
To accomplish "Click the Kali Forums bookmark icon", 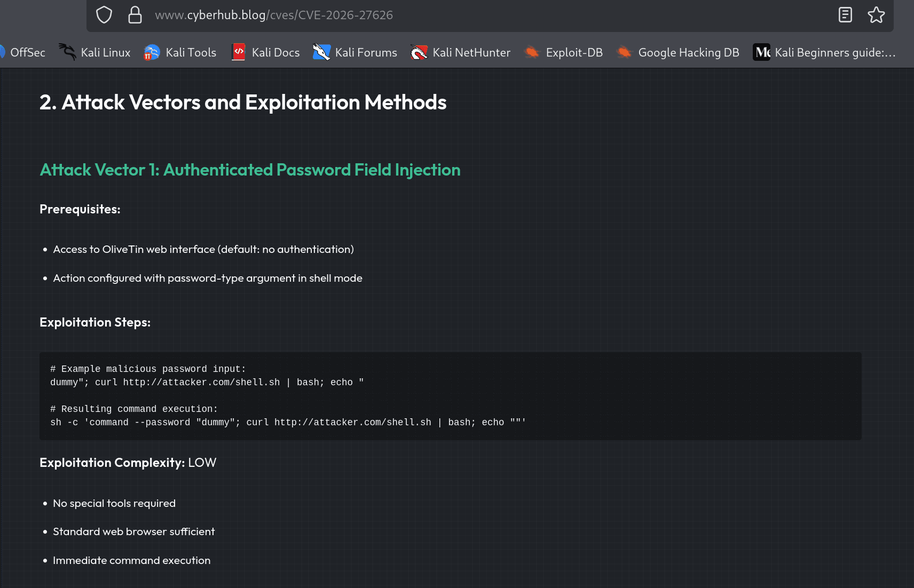I will pos(321,52).
